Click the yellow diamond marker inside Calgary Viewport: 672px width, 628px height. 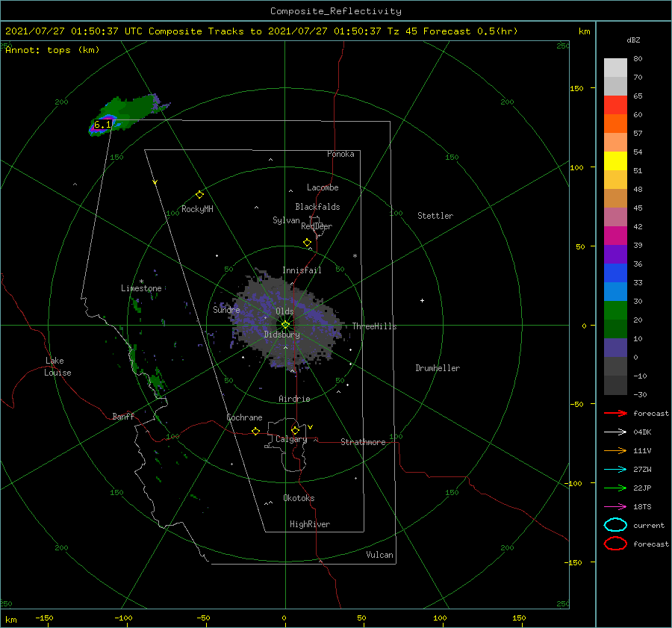pyautogui.click(x=295, y=430)
